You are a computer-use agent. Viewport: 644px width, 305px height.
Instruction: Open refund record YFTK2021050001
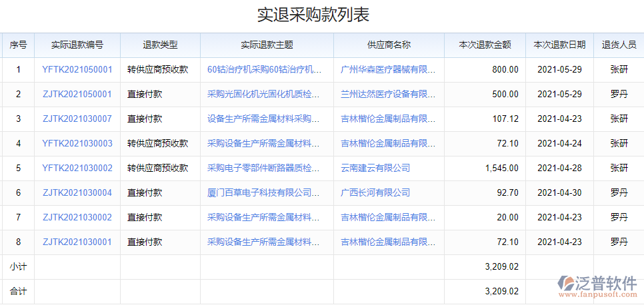(x=77, y=69)
